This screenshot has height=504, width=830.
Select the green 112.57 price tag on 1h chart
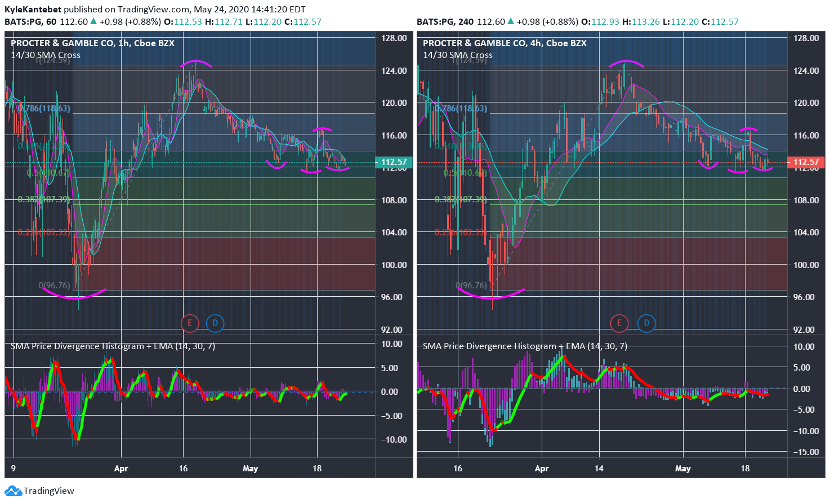394,162
